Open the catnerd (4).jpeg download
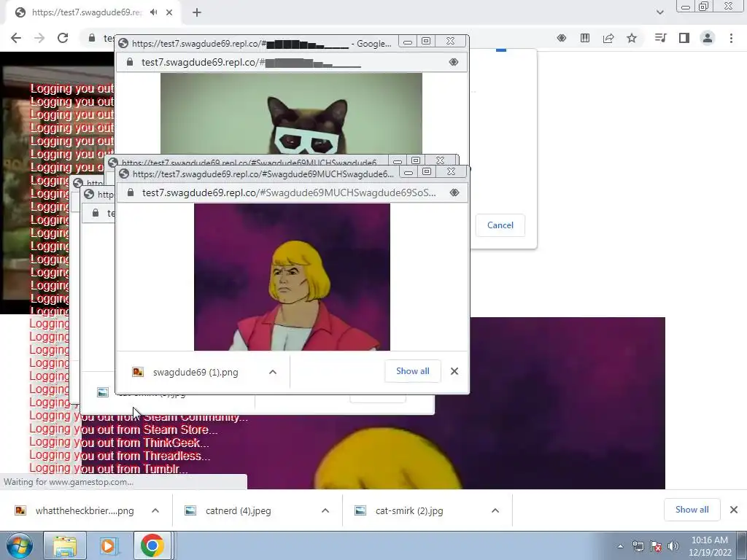Screen dimensions: 747x560 [x=239, y=511]
